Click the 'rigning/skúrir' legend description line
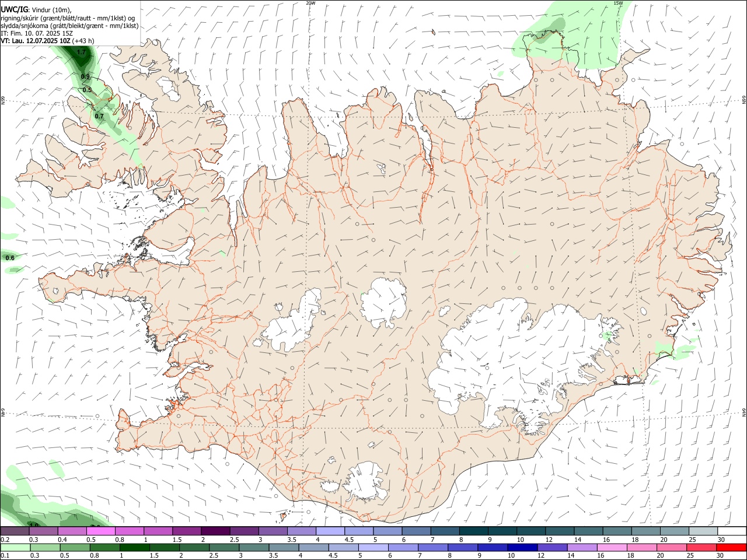 (68, 18)
